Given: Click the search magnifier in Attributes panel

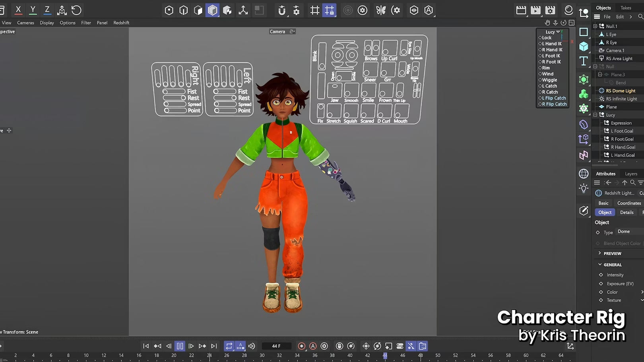Looking at the screenshot, I should pos(632,182).
